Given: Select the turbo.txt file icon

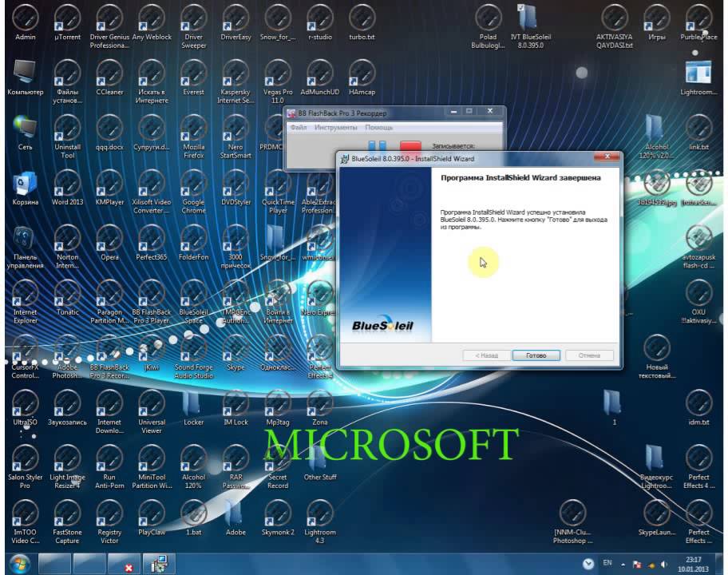Looking at the screenshot, I should tap(362, 22).
